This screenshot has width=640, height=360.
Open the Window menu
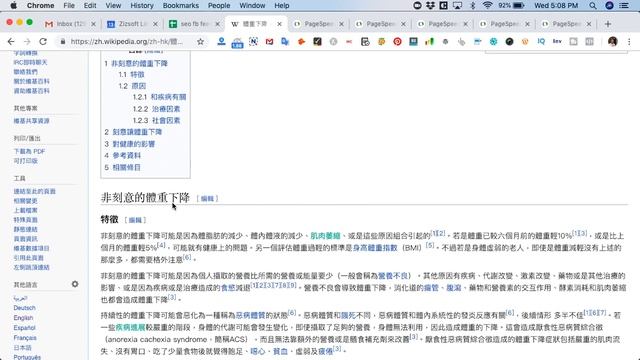coord(252,6)
